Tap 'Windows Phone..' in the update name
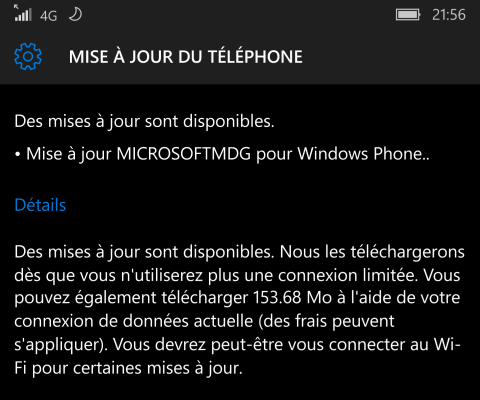The height and width of the screenshot is (400, 480). (x=363, y=154)
